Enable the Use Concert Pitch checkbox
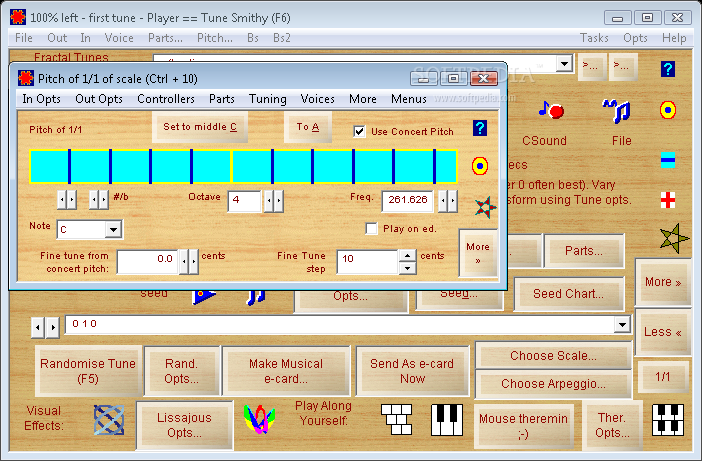 point(359,132)
